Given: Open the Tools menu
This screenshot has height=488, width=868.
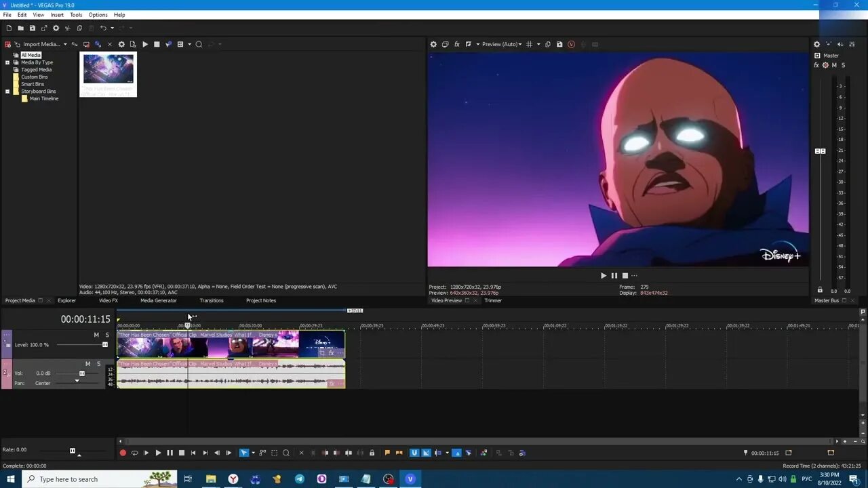Looking at the screenshot, I should (76, 15).
